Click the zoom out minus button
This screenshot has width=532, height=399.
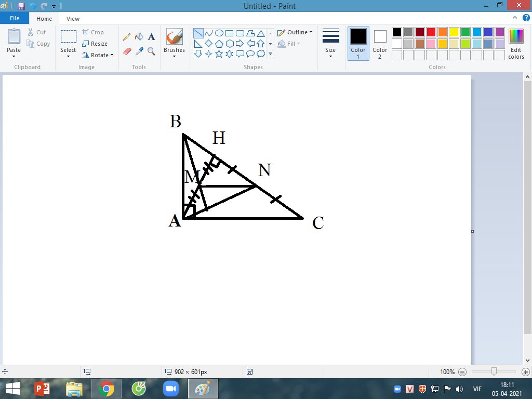point(462,372)
